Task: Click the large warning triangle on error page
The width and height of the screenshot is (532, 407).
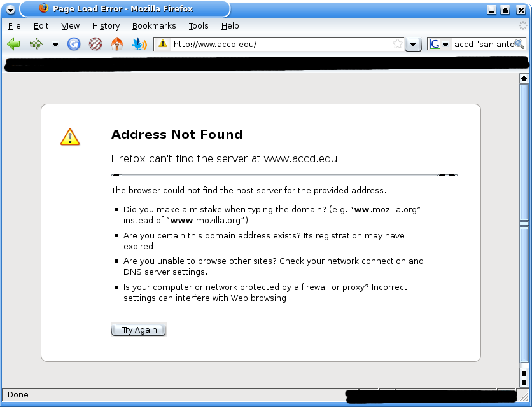Action: [70, 137]
